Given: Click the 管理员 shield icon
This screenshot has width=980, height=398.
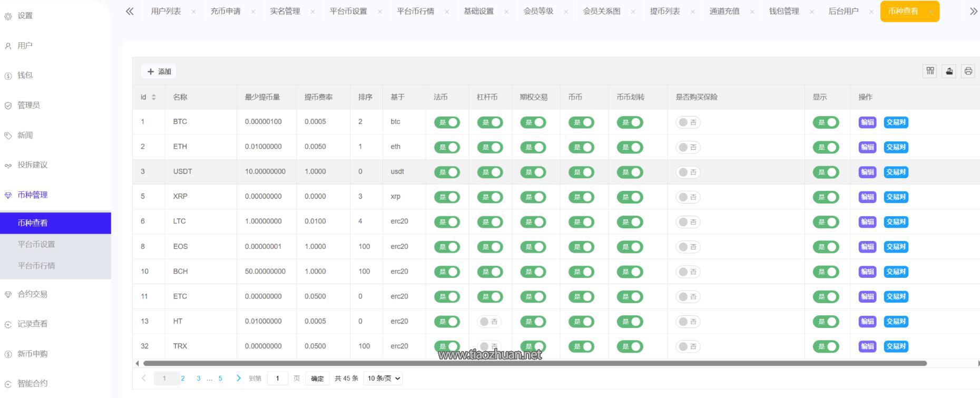Looking at the screenshot, I should (x=8, y=105).
